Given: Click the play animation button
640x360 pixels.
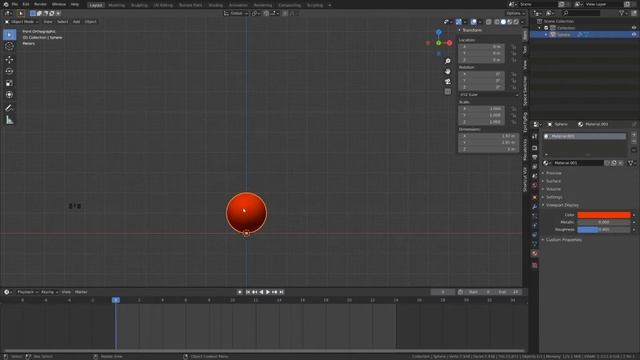Looking at the screenshot, I should 268,292.
